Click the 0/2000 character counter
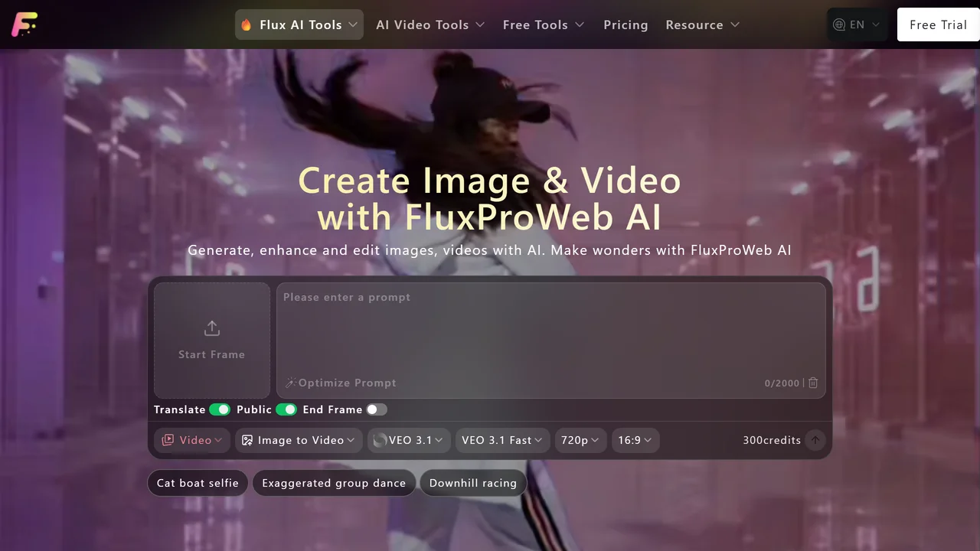 [782, 383]
